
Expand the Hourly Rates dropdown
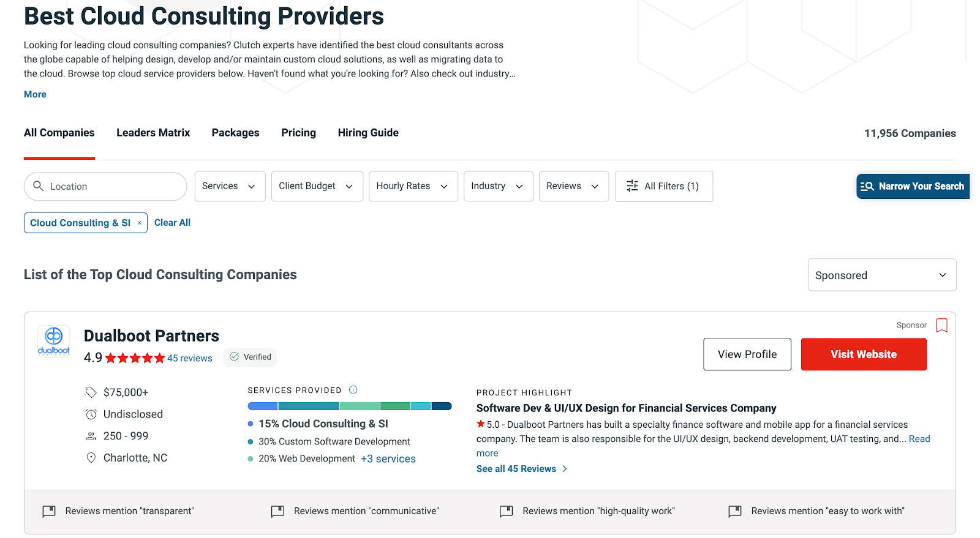click(x=413, y=186)
